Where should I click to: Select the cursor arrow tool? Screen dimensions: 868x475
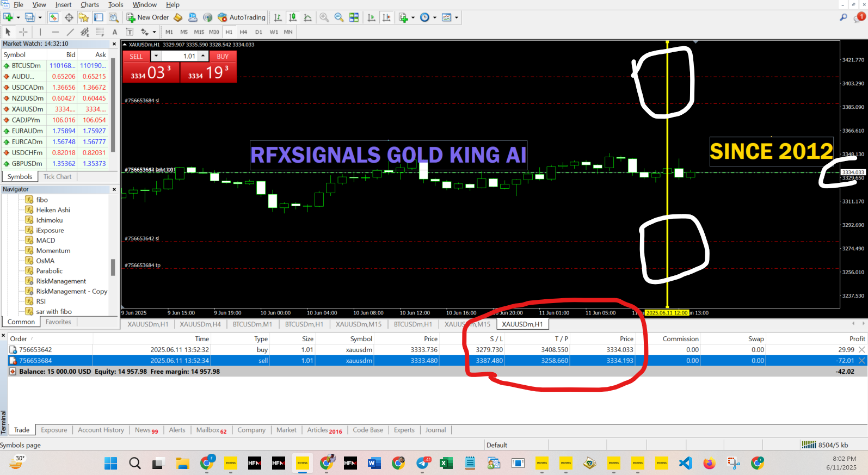(8, 32)
